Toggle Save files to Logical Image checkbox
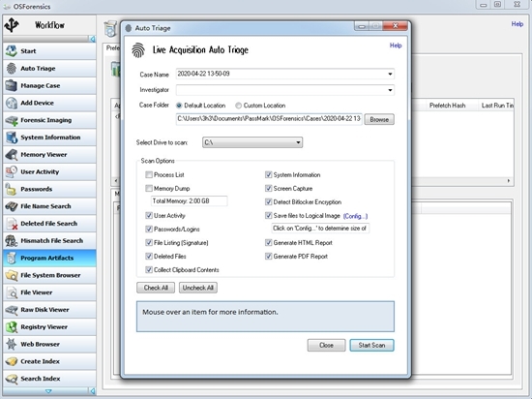Screen dimensions: 532x399 (x=268, y=216)
